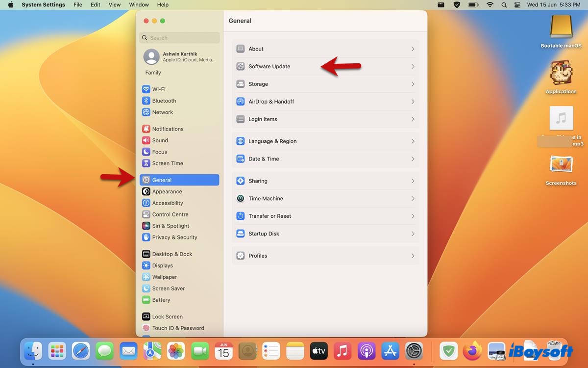This screenshot has height=368, width=588.
Task: Click the Ashwin Karthik Apple ID profile
Action: tap(179, 56)
